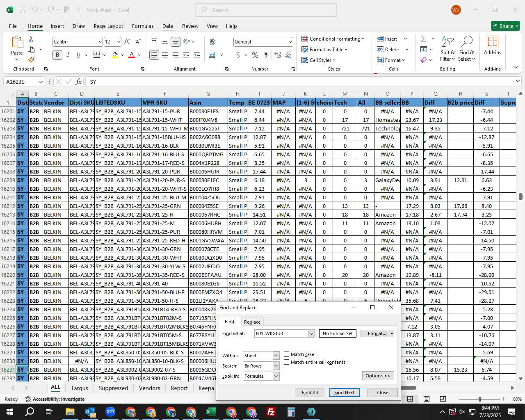Open the Formulas ribbon tab
525x420 pixels.
(143, 26)
